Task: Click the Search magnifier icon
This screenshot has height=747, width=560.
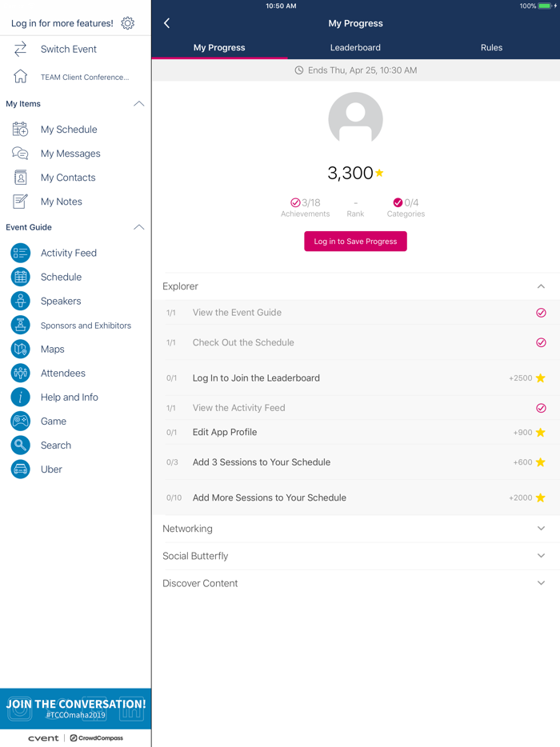Action: point(21,445)
